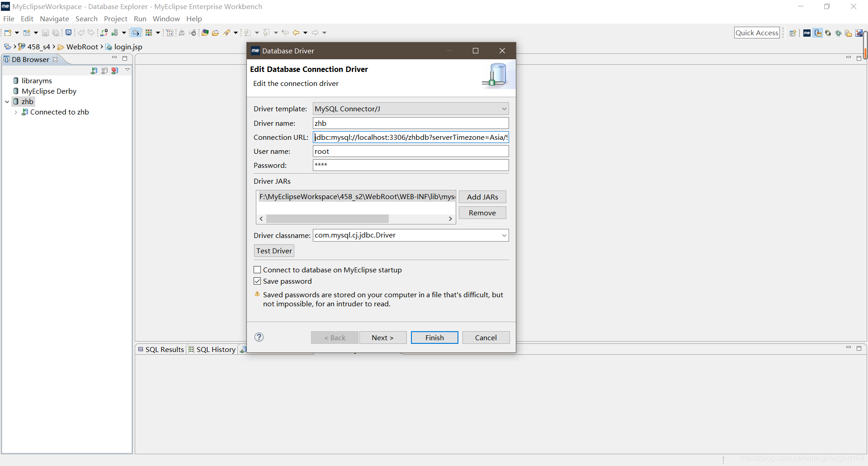
Task: Minimize the DB Browser panel
Action: (x=114, y=58)
